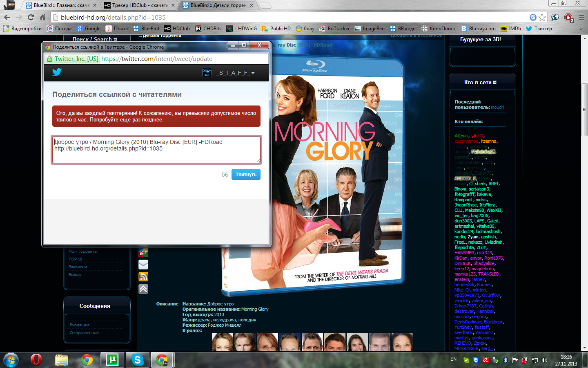Open the Почта bookmark
The image size is (588, 368).
click(117, 29)
